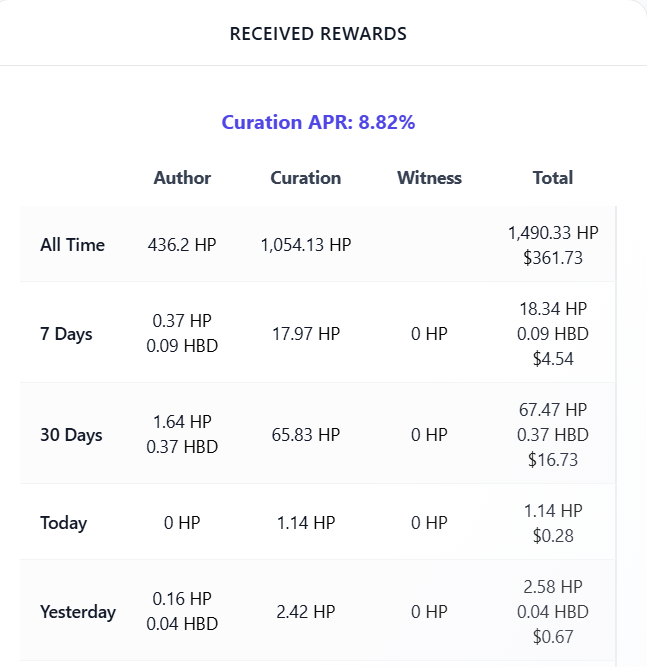This screenshot has width=647, height=667.
Task: Select the Author column header
Action: pyautogui.click(x=182, y=178)
